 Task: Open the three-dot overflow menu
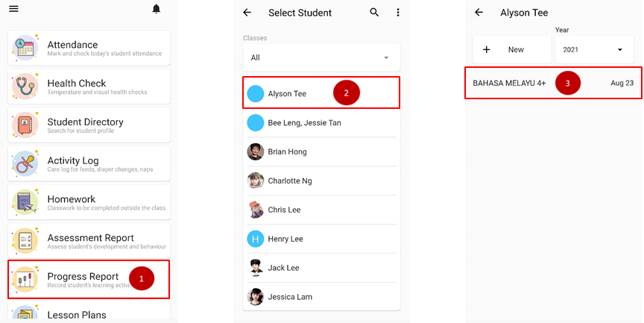click(x=398, y=13)
